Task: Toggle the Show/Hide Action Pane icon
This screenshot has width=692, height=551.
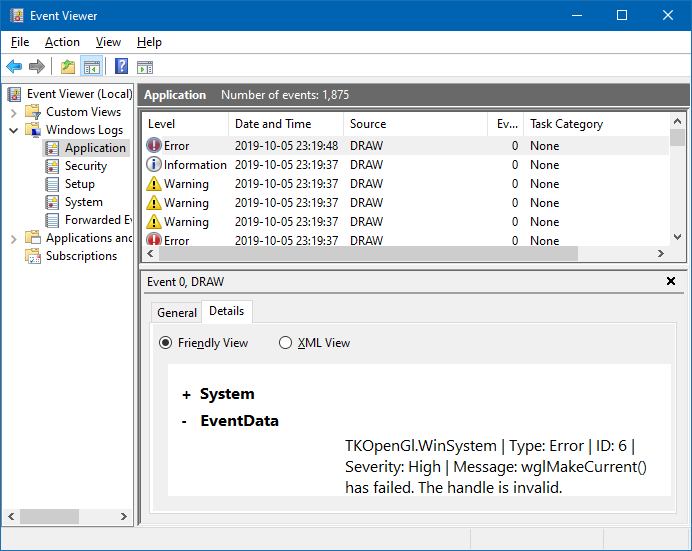Action: click(x=145, y=67)
